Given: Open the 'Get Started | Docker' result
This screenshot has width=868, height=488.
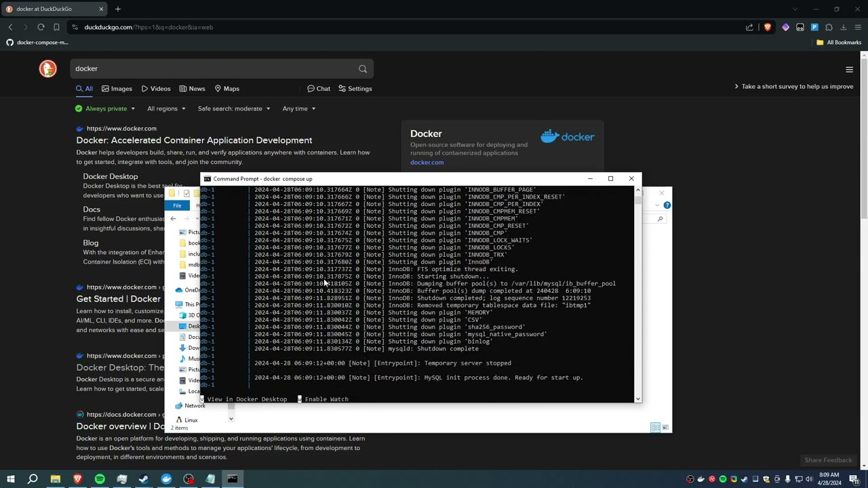Looking at the screenshot, I should point(119,299).
